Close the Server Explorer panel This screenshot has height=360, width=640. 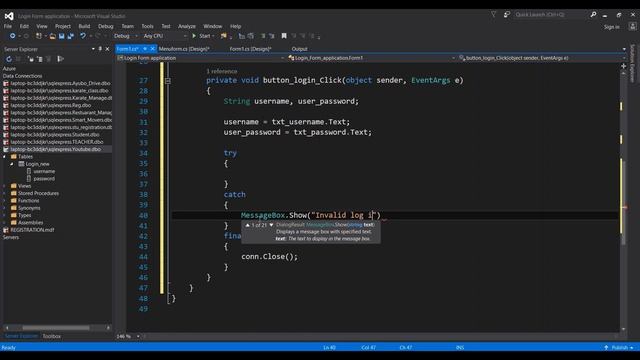tap(107, 49)
